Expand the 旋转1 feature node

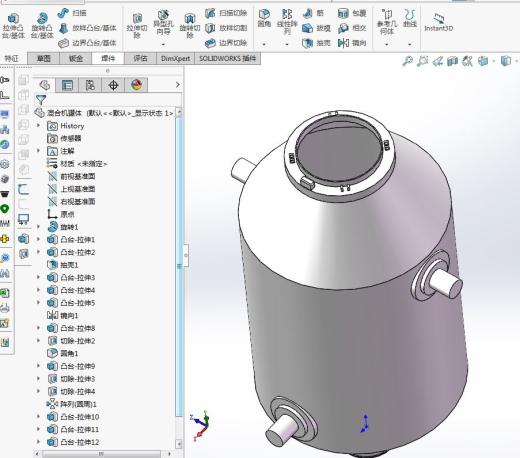(x=38, y=227)
